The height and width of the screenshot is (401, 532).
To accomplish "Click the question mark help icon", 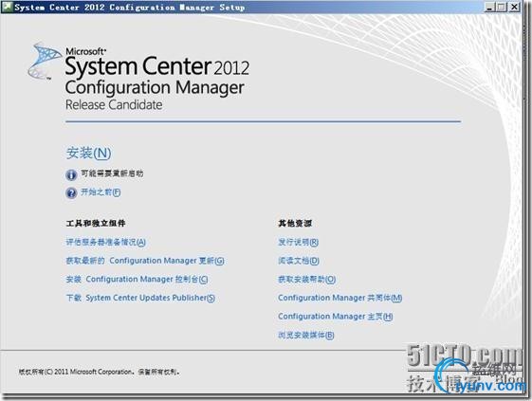I will coord(71,193).
